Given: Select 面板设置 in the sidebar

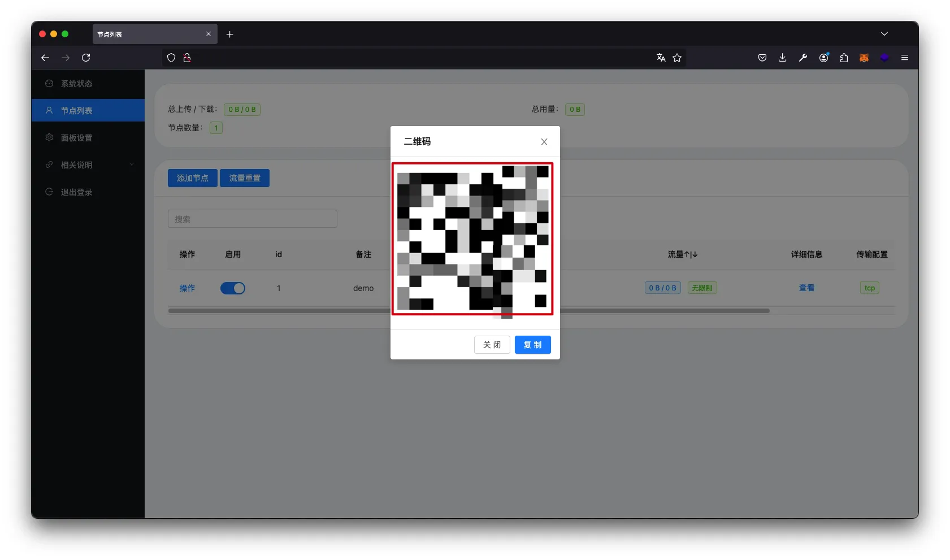Looking at the screenshot, I should tap(77, 138).
